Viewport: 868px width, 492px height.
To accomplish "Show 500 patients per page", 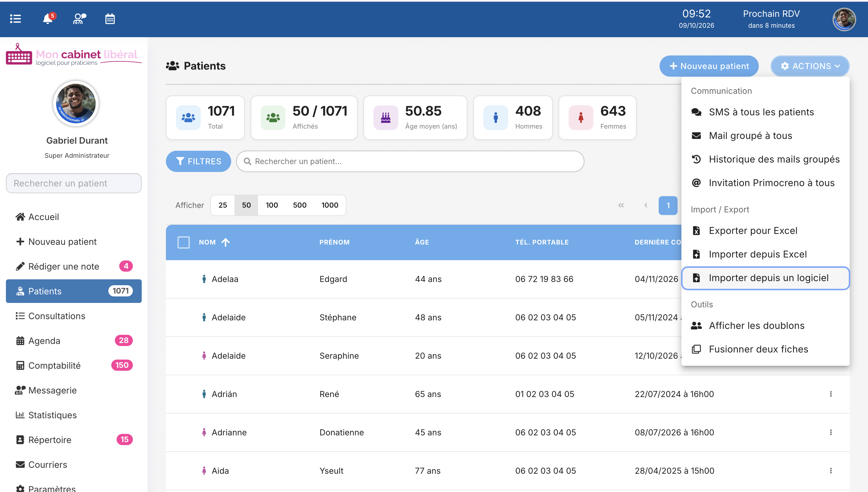I will pyautogui.click(x=300, y=205).
